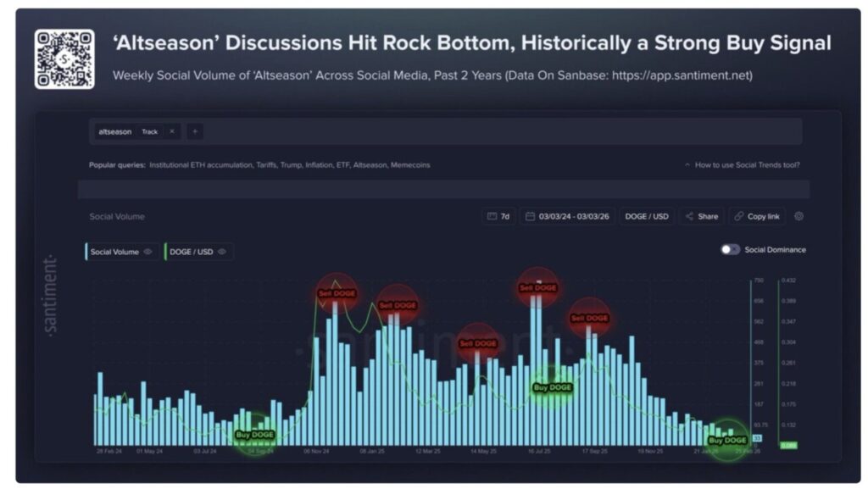
Task: Open the DOGE / USD price pair selector
Action: coord(646,216)
